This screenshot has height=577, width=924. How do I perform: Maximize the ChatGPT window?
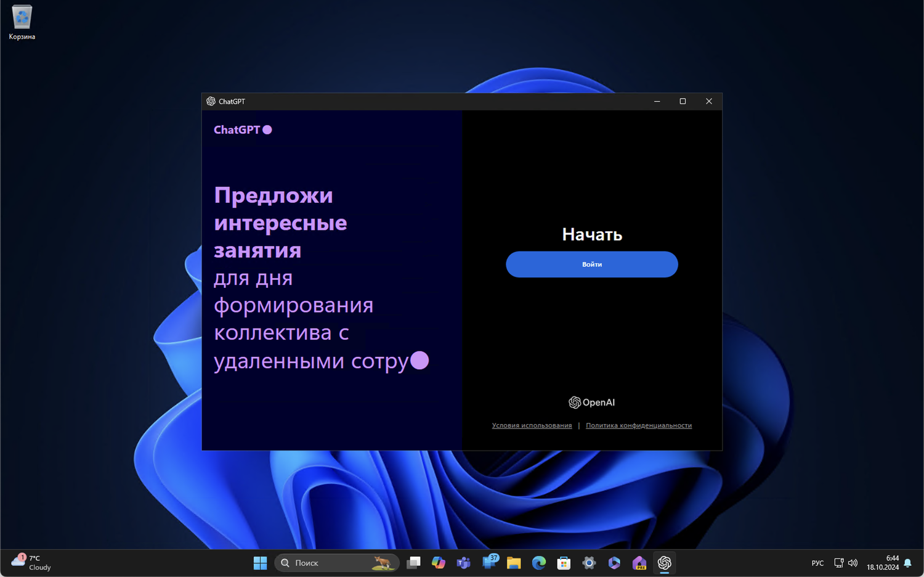pyautogui.click(x=683, y=101)
